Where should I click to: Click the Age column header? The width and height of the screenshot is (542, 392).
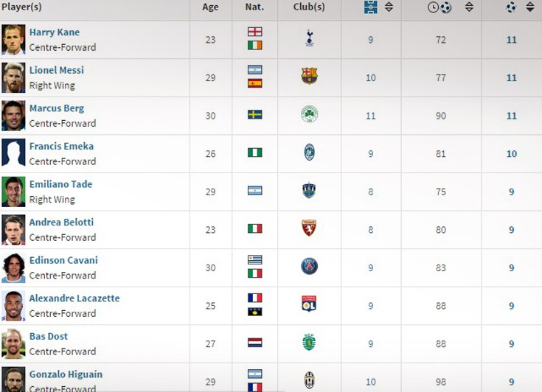(210, 7)
